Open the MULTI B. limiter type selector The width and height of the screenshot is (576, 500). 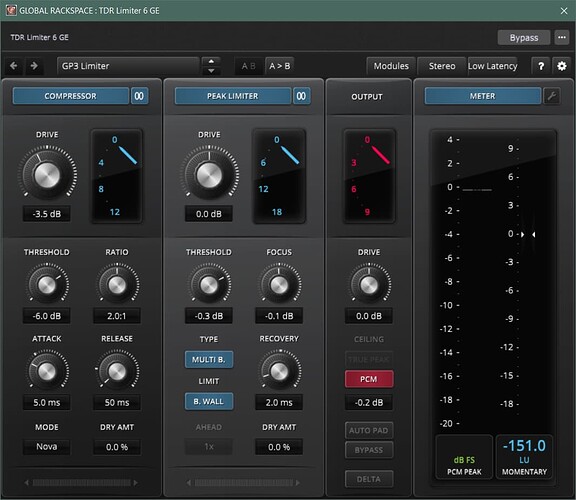(x=209, y=359)
